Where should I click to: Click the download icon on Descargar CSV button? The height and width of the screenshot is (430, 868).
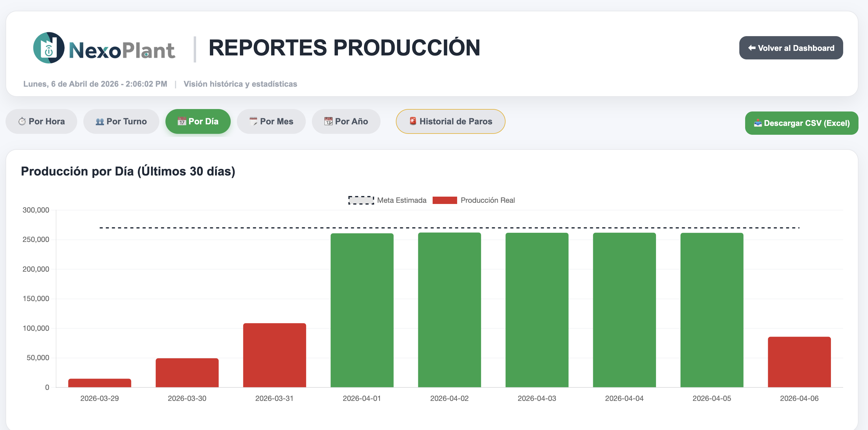[757, 123]
